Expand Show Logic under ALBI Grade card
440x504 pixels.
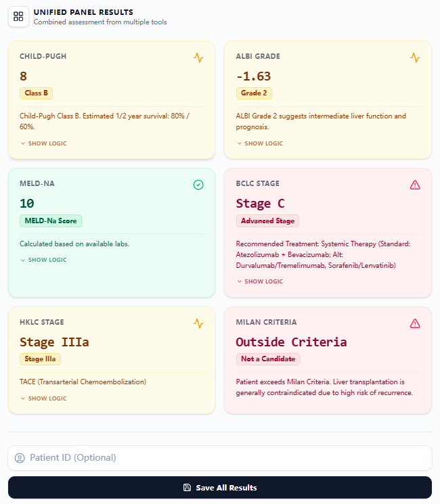click(261, 143)
